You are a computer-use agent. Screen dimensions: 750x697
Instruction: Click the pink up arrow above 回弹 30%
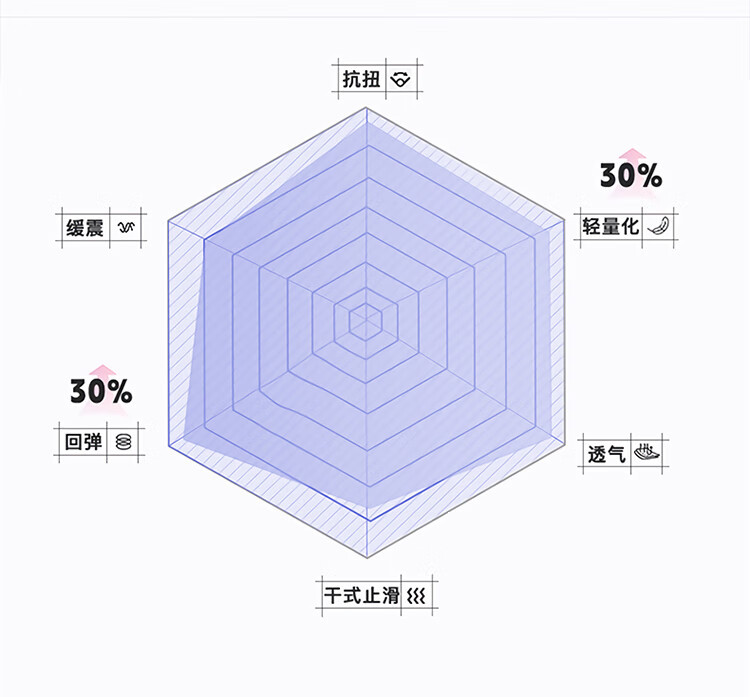tap(100, 372)
